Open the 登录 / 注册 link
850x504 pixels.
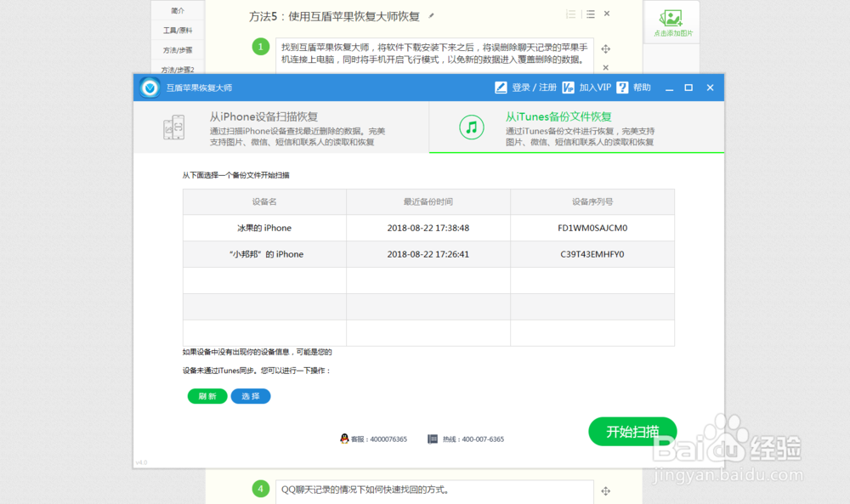(x=534, y=88)
